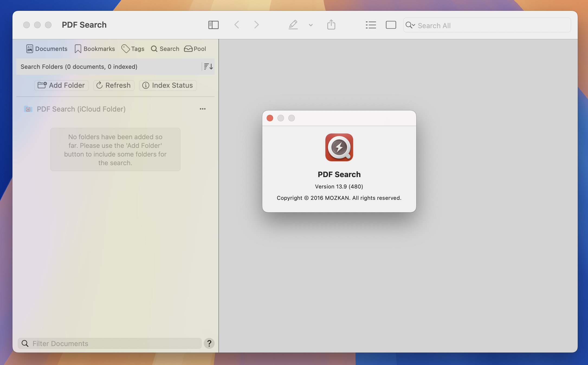Click the sidebar toggle panel icon
Image resolution: width=588 pixels, height=365 pixels.
[x=213, y=24]
